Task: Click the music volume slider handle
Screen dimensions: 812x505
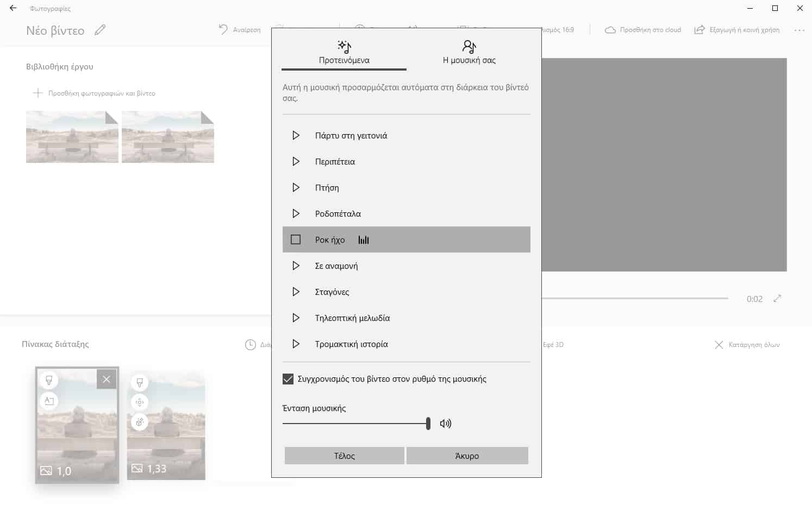Action: [x=428, y=424]
